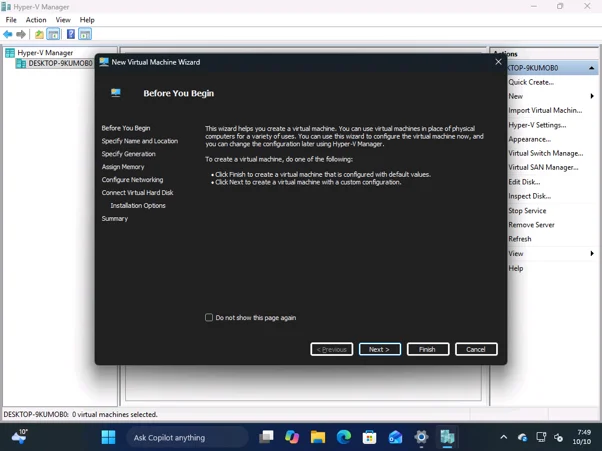This screenshot has height=451, width=602.
Task: Click the wizard monitor icon beside 'Before You Begin'
Action: coord(116,93)
